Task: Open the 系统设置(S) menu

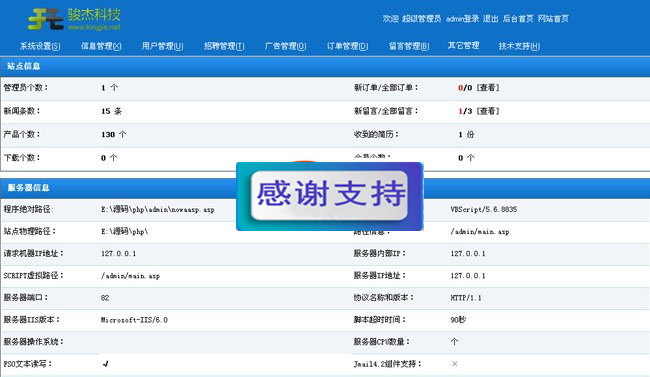Action: coord(40,46)
